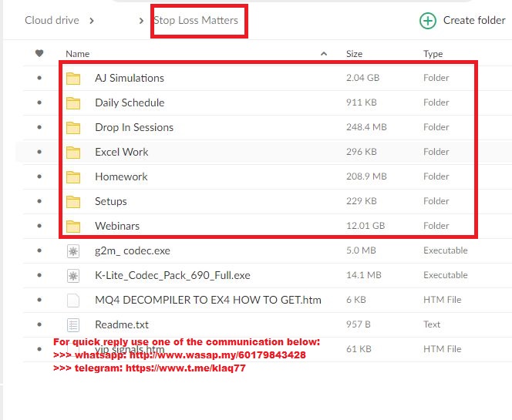
Task: Toggle favourite dot for Drop In Sessions
Action: pyautogui.click(x=39, y=127)
